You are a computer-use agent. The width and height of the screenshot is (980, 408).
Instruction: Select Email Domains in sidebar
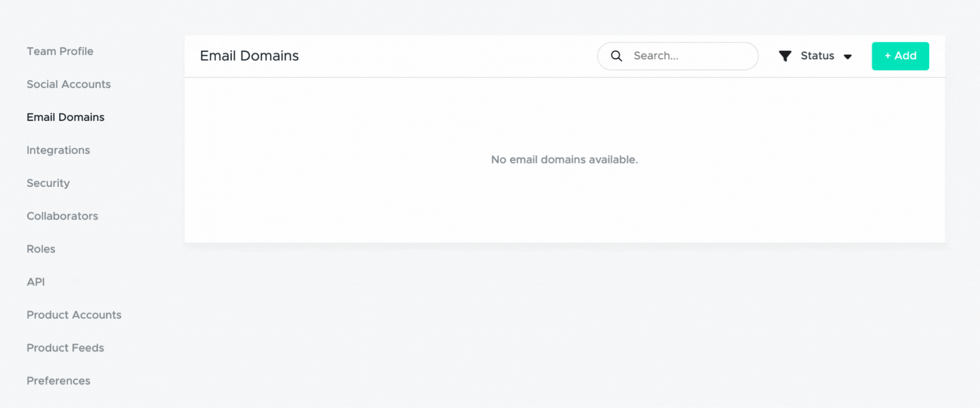pyautogui.click(x=66, y=117)
